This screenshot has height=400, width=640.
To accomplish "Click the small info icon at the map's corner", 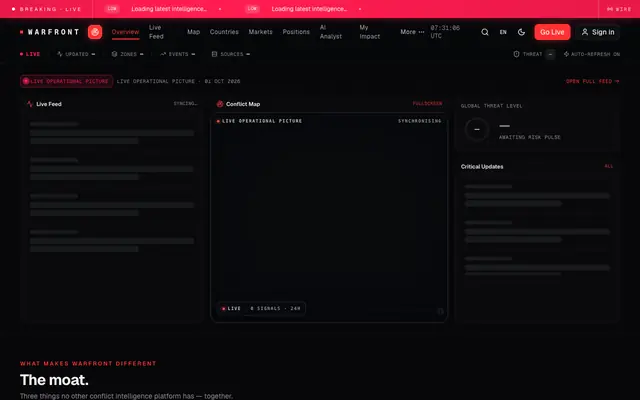I will tap(440, 311).
